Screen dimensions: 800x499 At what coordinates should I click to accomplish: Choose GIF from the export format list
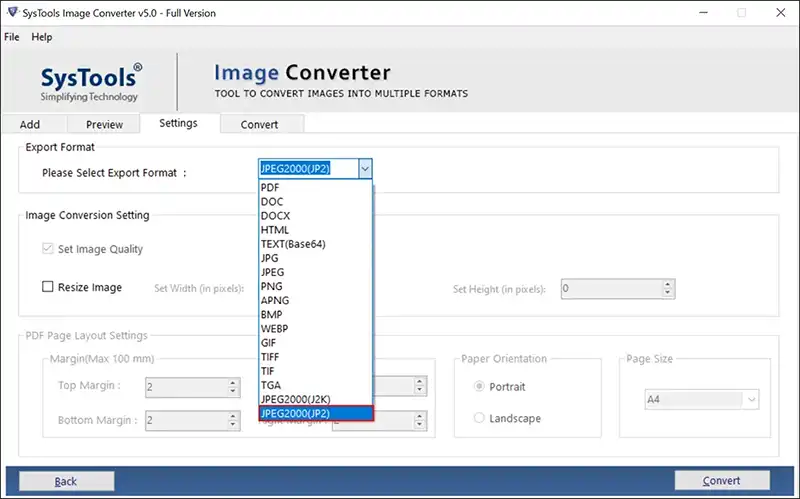[x=315, y=343]
